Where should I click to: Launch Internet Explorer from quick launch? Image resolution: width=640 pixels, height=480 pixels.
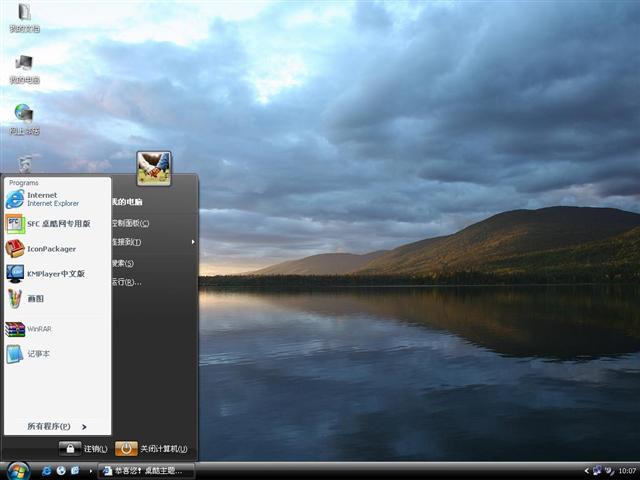pos(47,471)
